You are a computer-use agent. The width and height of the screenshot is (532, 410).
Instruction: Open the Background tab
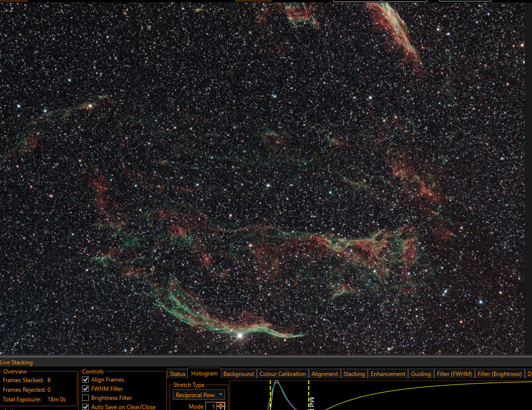(x=239, y=373)
